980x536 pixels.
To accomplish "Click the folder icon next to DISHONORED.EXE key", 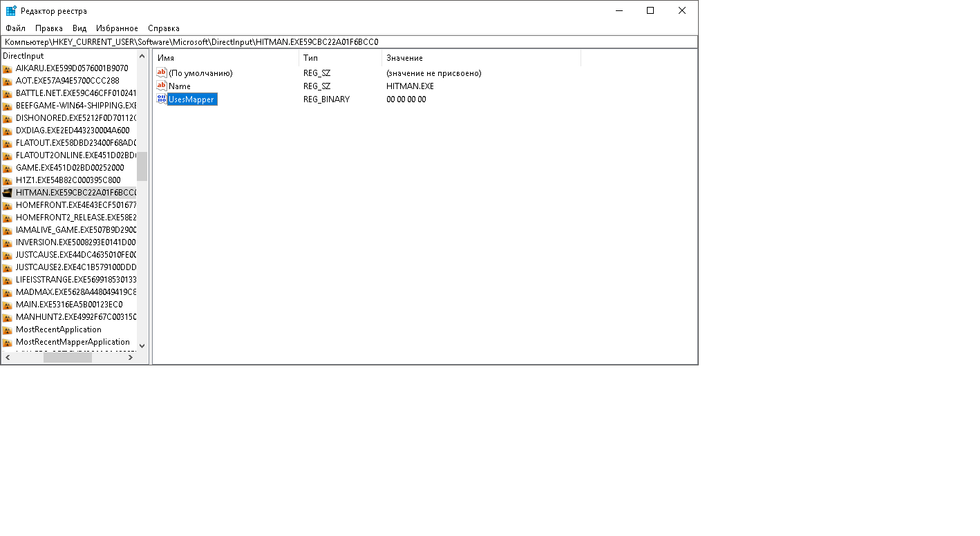I will [x=8, y=118].
